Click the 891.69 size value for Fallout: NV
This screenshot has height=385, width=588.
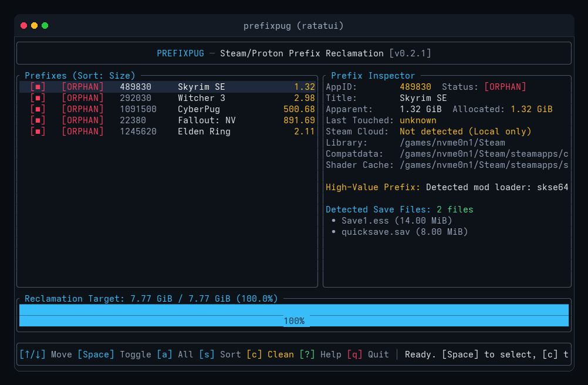[299, 120]
